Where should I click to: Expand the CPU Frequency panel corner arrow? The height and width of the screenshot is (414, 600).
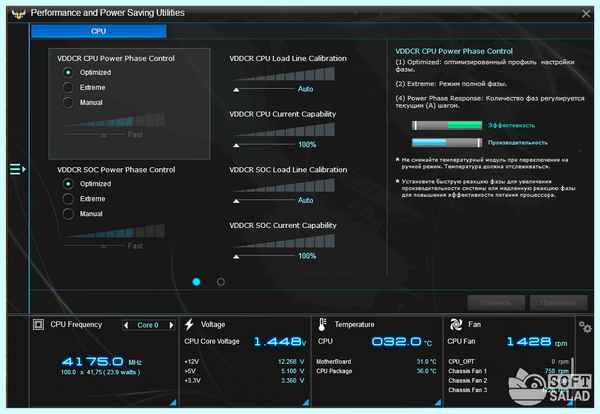click(x=173, y=402)
